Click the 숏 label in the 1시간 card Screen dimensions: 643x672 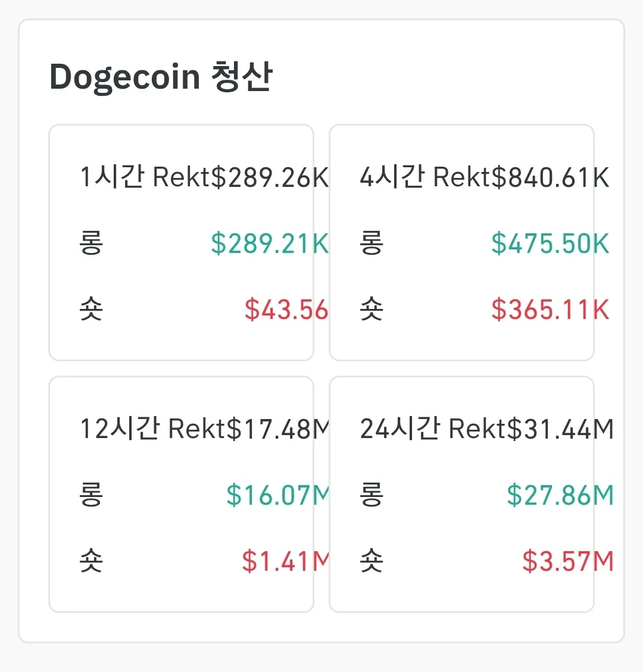point(91,310)
